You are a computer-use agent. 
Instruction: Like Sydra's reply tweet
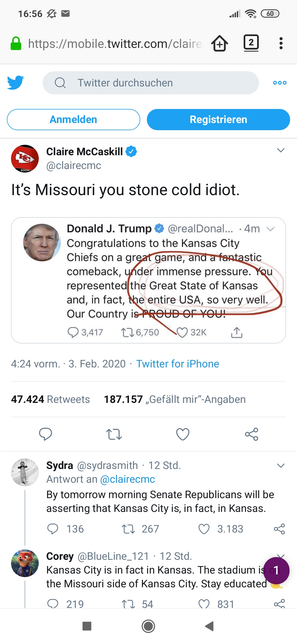point(204,529)
